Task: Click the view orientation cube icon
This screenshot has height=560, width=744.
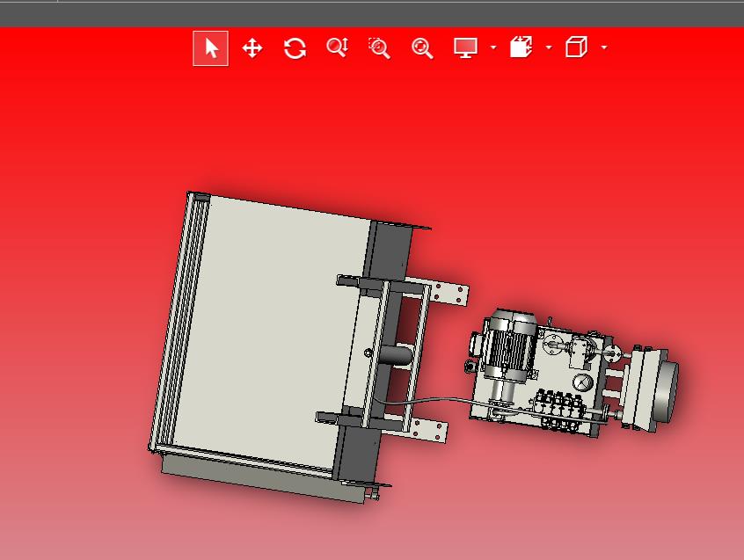Action: (x=577, y=47)
